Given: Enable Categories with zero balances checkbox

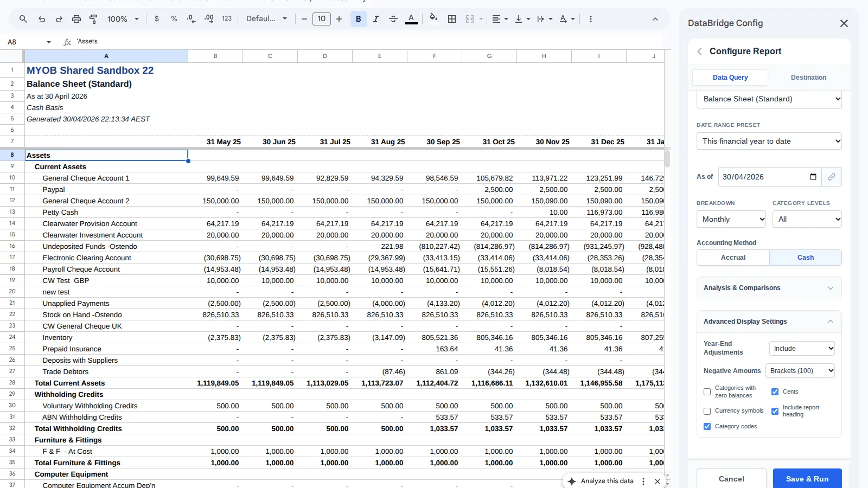Looking at the screenshot, I should coord(707,392).
